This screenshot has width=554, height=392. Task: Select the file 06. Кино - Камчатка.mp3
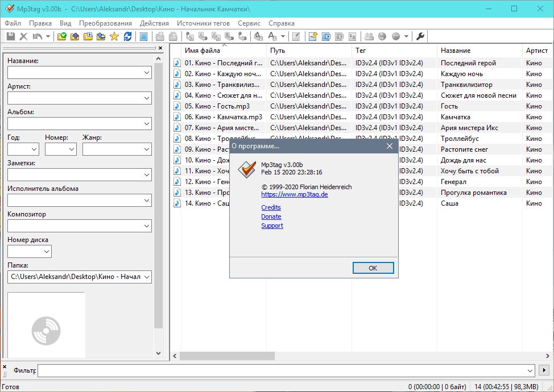[x=224, y=117]
